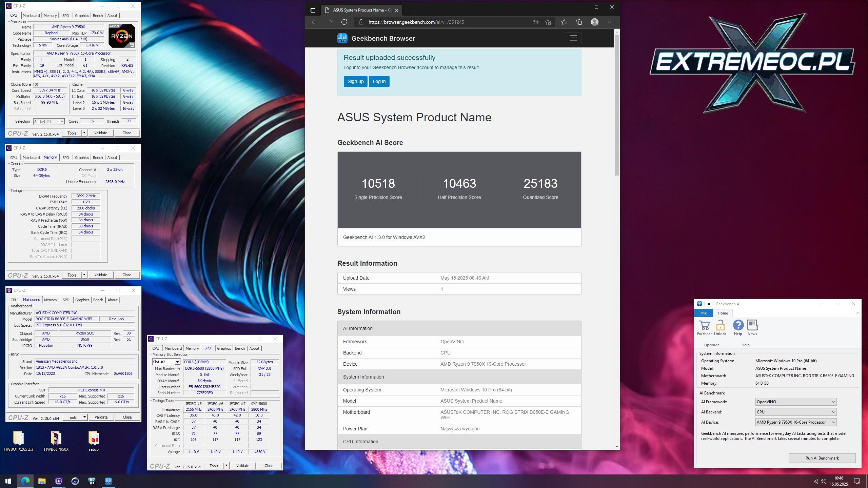Click Run AI Benchmark button
Viewport: 868px width, 488px height.
(822, 458)
